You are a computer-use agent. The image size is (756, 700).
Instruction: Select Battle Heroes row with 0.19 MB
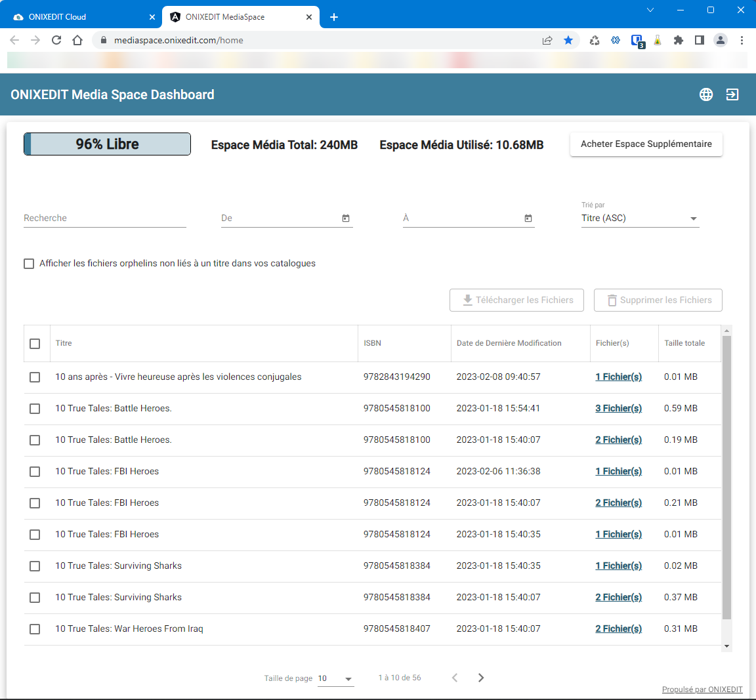pyautogui.click(x=35, y=440)
